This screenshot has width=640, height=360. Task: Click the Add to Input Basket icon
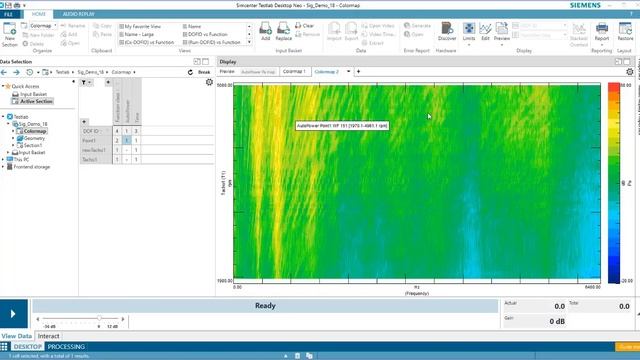point(265,31)
